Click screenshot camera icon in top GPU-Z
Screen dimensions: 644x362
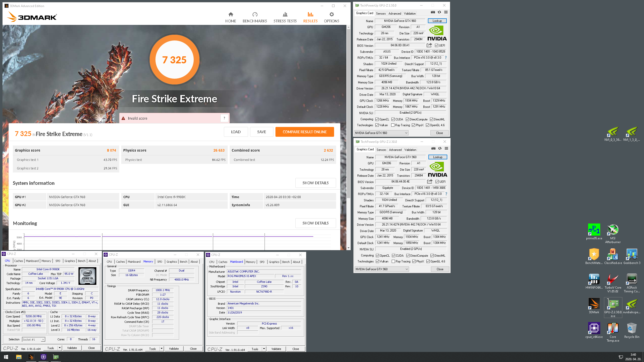click(433, 12)
